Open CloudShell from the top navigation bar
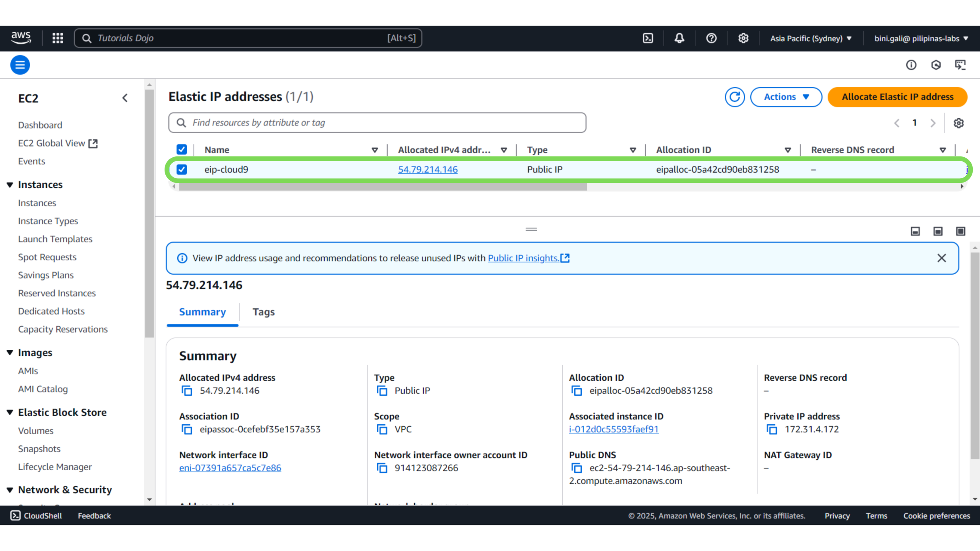 click(x=648, y=38)
